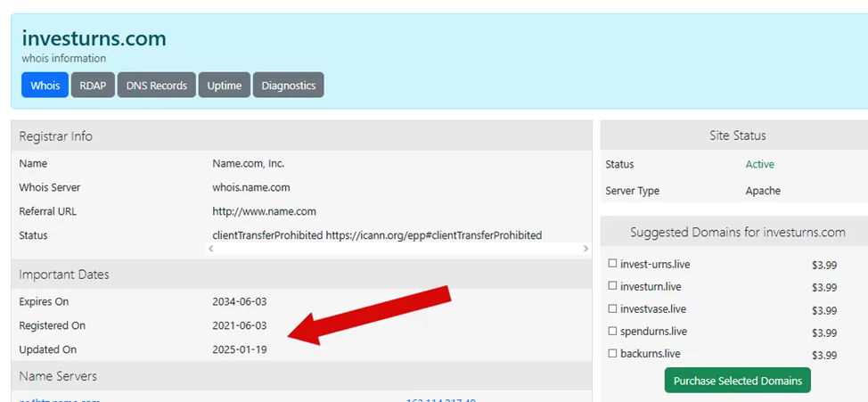
Task: View the Uptime tab
Action: (225, 86)
